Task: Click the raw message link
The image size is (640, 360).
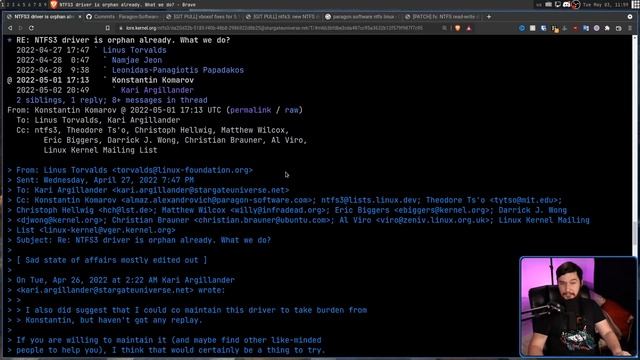Action: point(291,110)
